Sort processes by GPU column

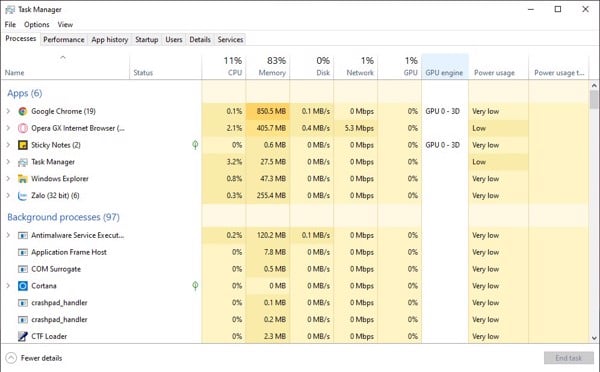click(399, 67)
